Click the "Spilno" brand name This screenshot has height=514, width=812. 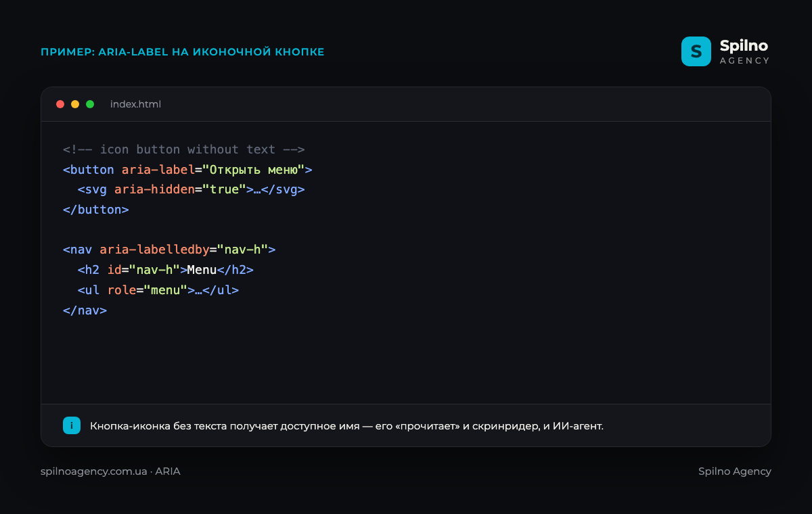point(744,46)
